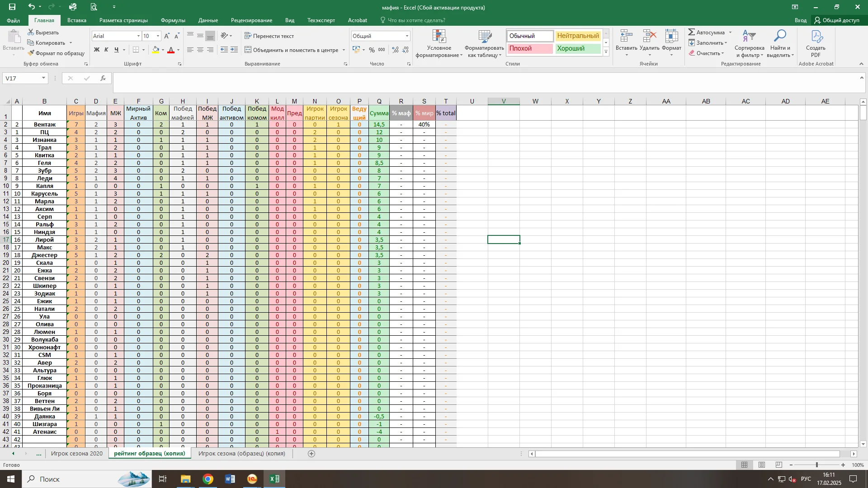Toggle italic formatting button
The width and height of the screenshot is (868, 488).
click(106, 50)
